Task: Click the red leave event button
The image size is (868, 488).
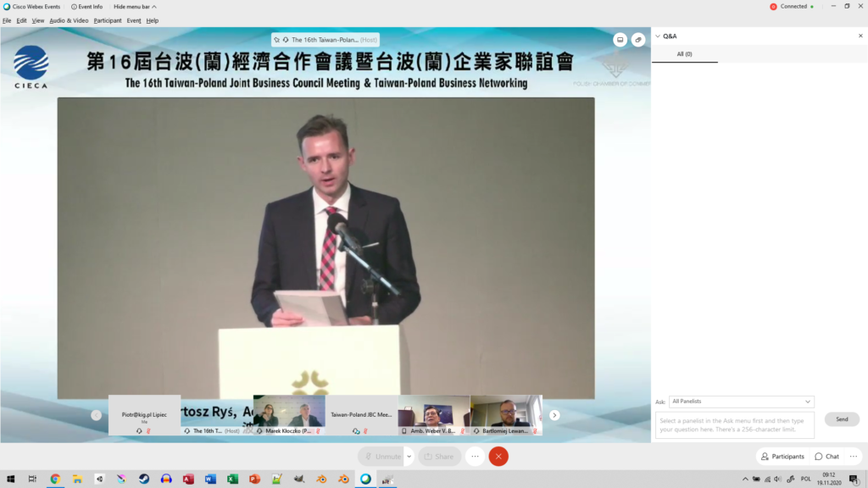Action: [498, 457]
